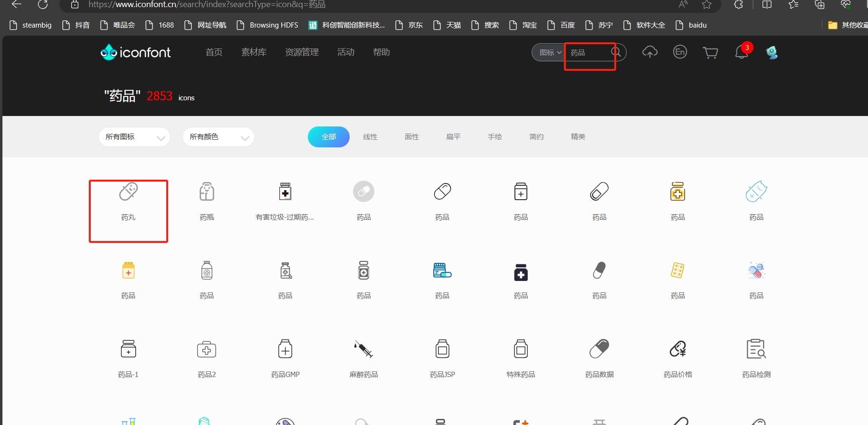Select the light-blue outlined 药品 pill icon
This screenshot has height=425, width=868.
pyautogui.click(x=756, y=192)
